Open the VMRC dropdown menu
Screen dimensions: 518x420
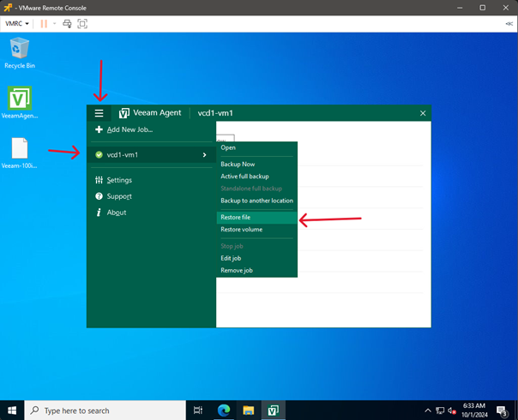[x=17, y=24]
